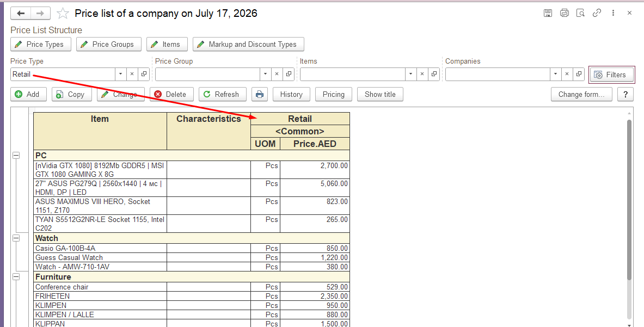Screen dimensions: 644x327
Task: Open print preview magnifier icon
Action: tap(580, 13)
